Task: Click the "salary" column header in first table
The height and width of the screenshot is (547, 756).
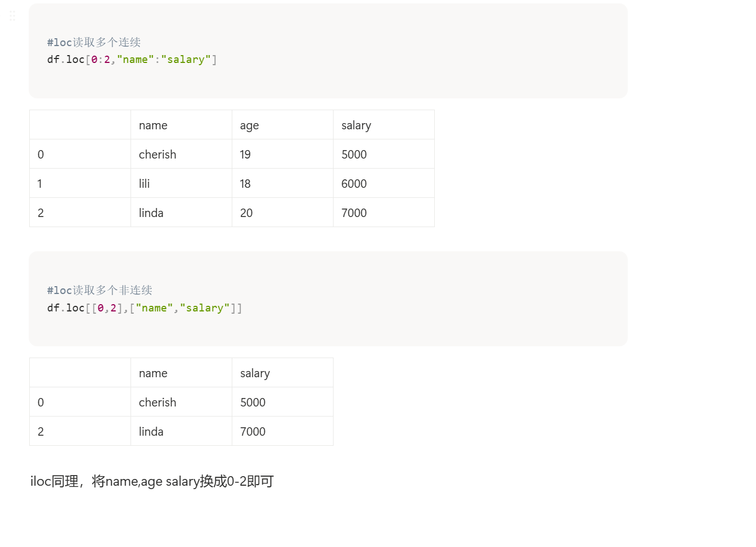Action: tap(356, 125)
